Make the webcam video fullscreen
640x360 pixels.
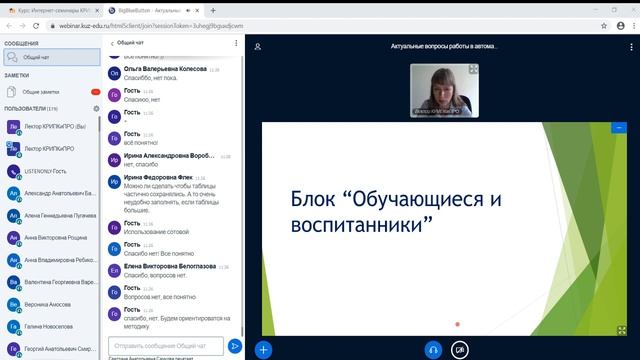click(473, 69)
